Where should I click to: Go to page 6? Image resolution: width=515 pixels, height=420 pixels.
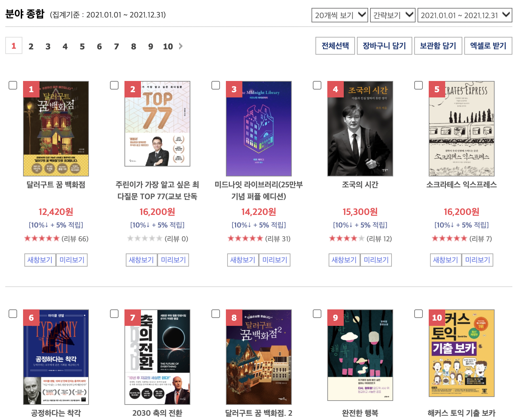[99, 46]
